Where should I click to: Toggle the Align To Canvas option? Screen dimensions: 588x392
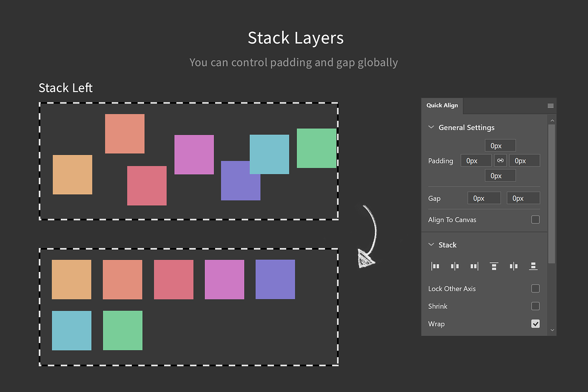(x=536, y=220)
